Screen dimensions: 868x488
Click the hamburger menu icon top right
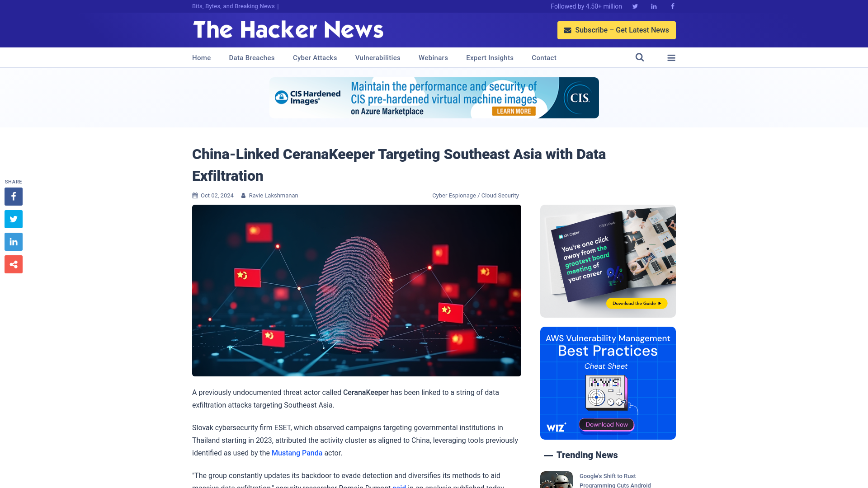(671, 57)
